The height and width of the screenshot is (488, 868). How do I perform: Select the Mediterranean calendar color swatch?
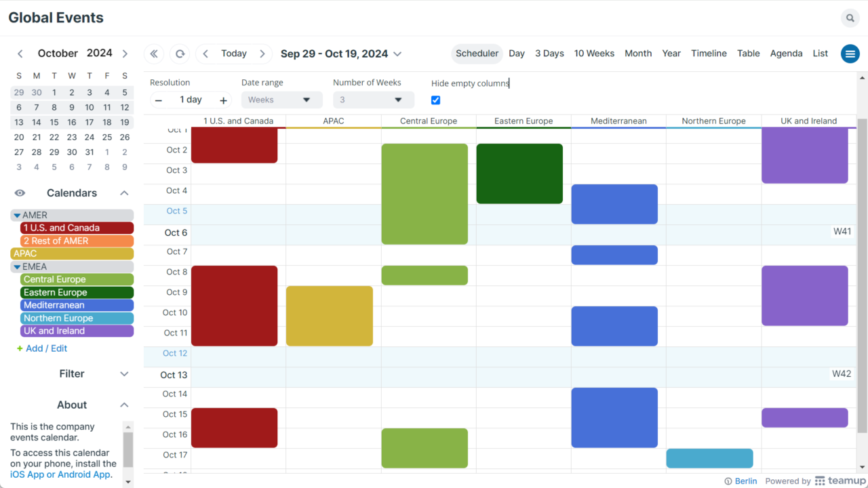click(x=77, y=305)
